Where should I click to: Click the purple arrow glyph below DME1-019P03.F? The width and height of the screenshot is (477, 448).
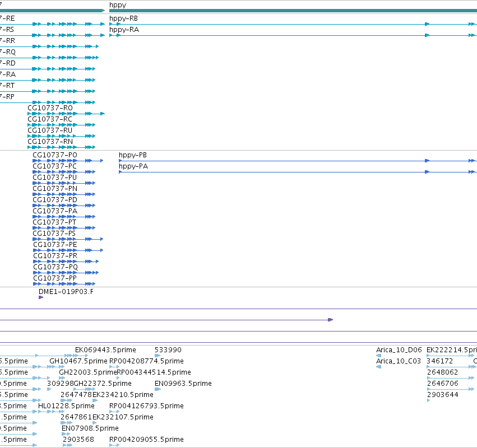[x=41, y=297]
